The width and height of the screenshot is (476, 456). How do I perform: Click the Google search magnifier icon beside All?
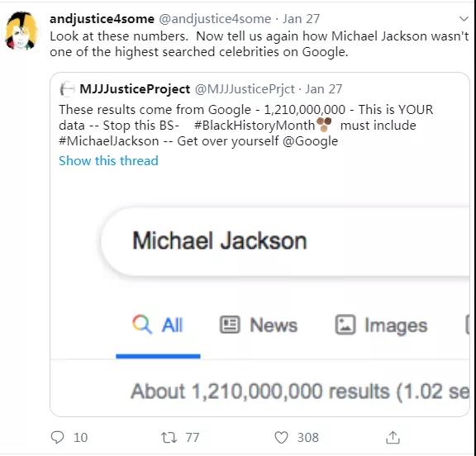(142, 325)
